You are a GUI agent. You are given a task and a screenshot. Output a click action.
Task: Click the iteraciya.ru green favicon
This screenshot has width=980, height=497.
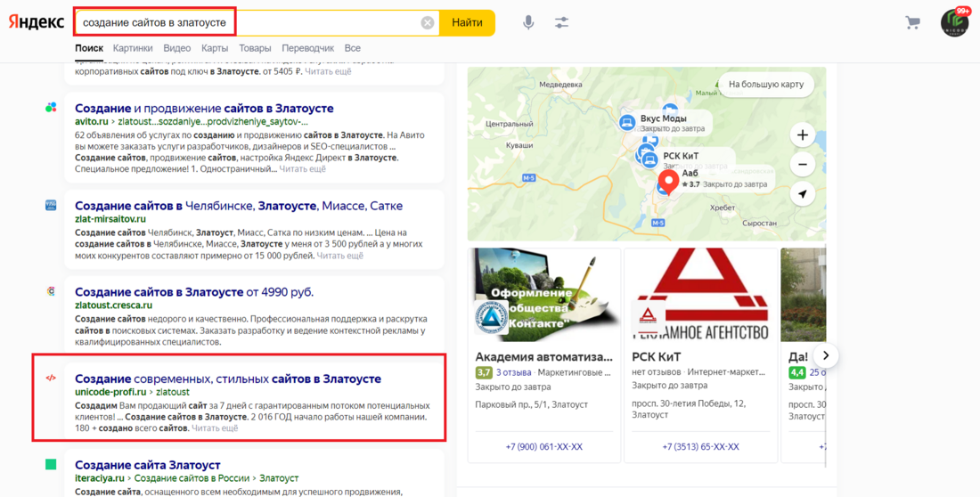pyautogui.click(x=51, y=464)
